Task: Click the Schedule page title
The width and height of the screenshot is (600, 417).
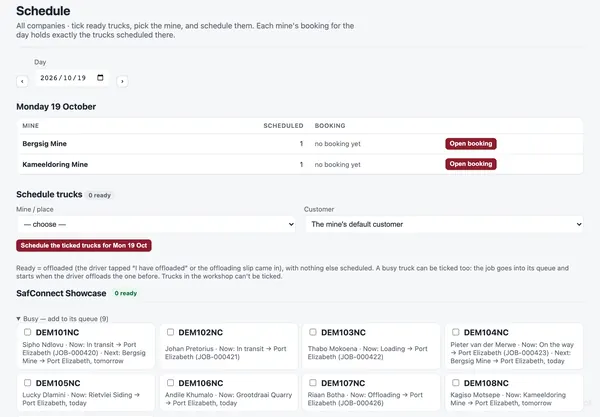Action: pos(43,11)
